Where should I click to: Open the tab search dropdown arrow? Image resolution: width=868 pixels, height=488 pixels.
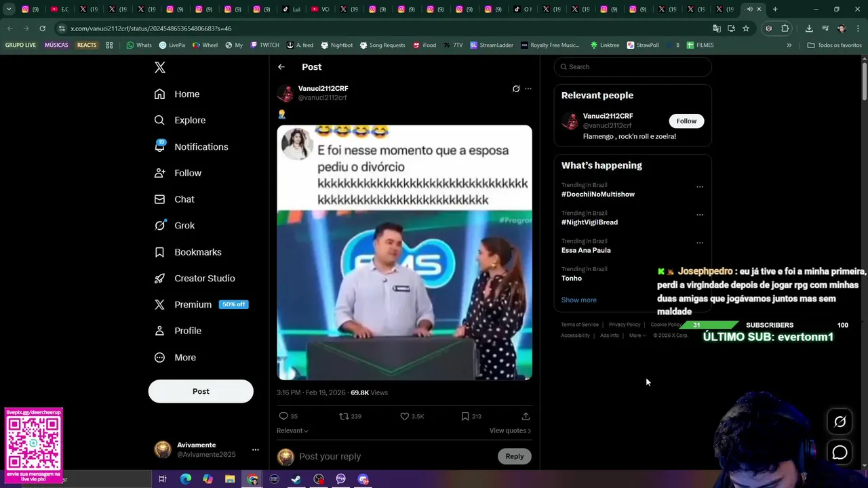click(9, 9)
